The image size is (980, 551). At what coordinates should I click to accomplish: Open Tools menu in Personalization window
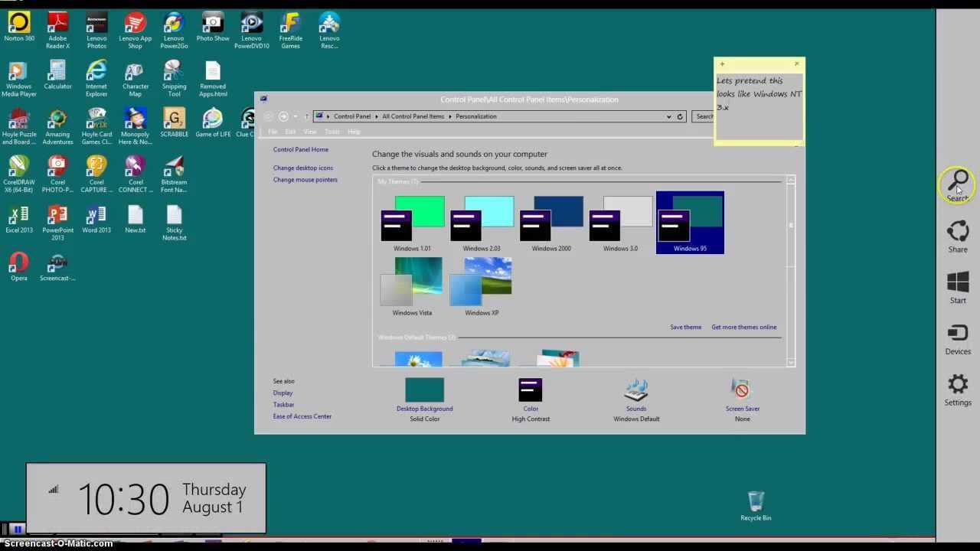pyautogui.click(x=332, y=132)
